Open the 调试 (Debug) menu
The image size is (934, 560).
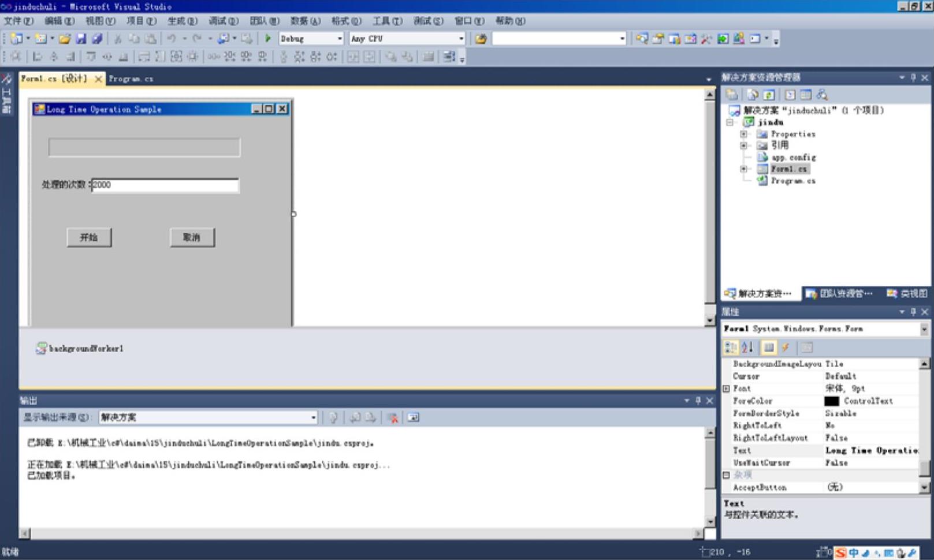pos(224,21)
